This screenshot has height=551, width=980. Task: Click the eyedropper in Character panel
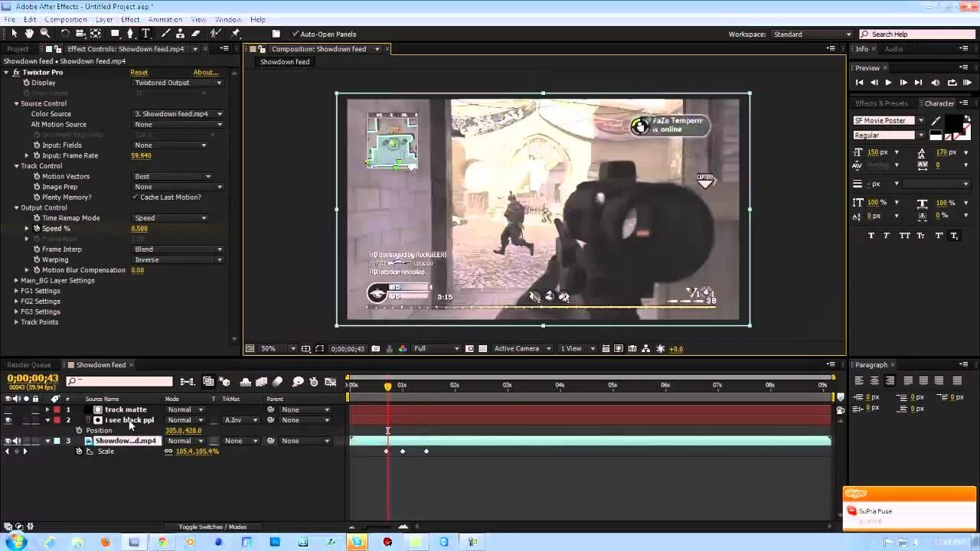tap(936, 121)
